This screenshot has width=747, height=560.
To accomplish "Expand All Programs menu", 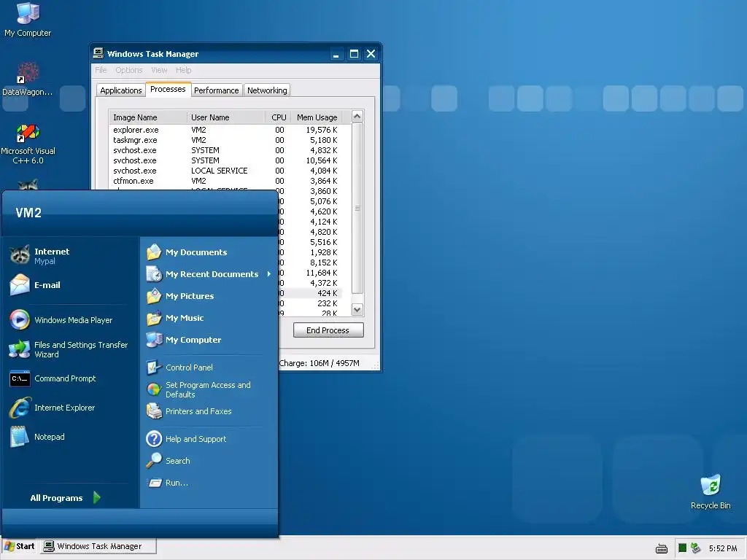I will (65, 497).
